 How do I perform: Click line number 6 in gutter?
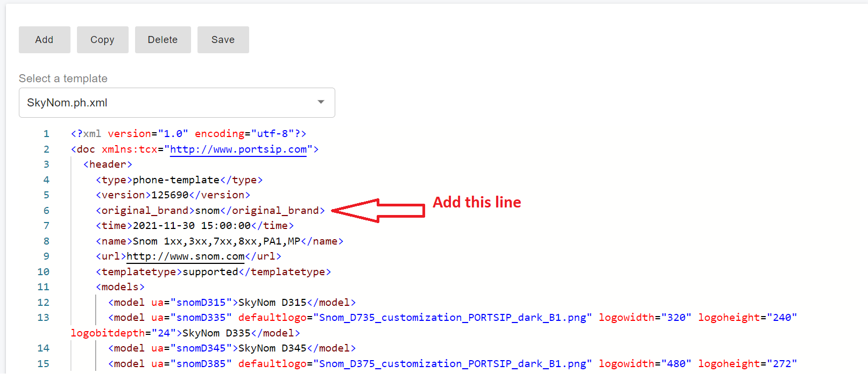point(46,211)
